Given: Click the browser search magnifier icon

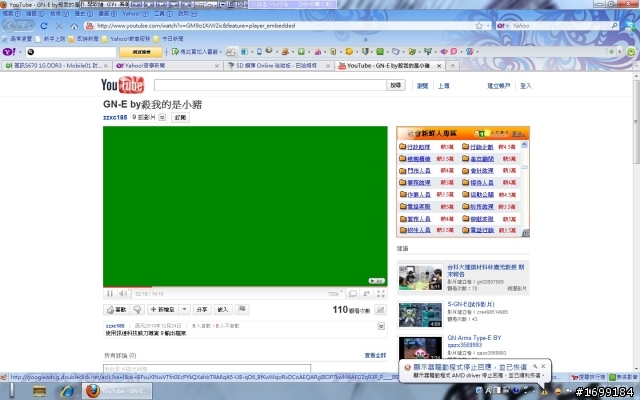Looking at the screenshot, I should click(614, 26).
